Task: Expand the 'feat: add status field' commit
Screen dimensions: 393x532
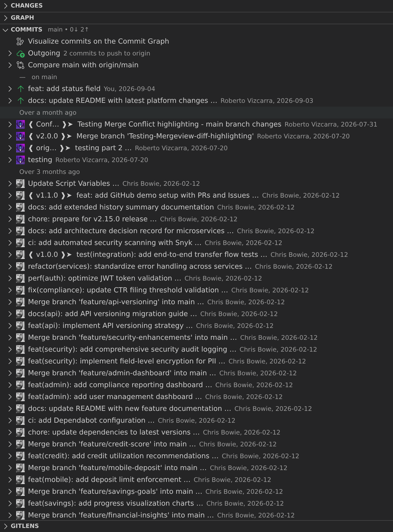Action: (x=10, y=89)
